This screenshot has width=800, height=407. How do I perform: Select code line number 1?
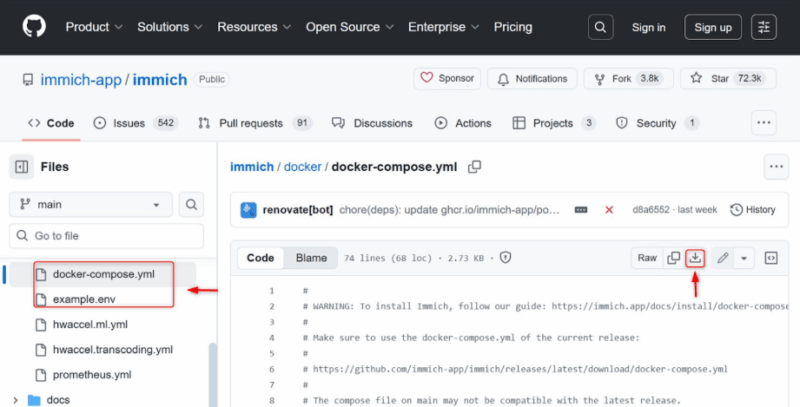[x=272, y=291]
